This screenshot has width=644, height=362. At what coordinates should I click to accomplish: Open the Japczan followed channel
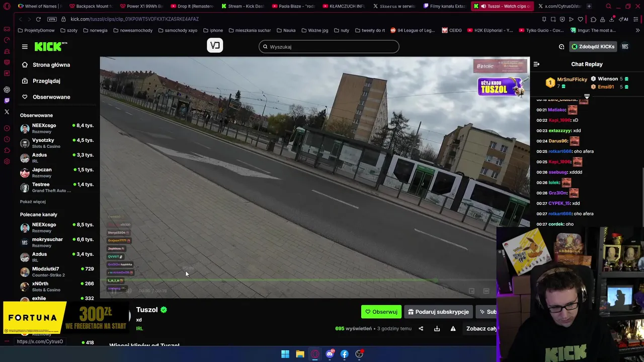[57, 172]
